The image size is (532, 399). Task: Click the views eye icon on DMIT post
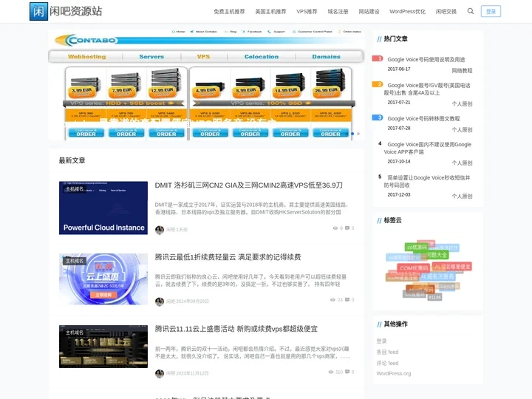pyautogui.click(x=335, y=228)
